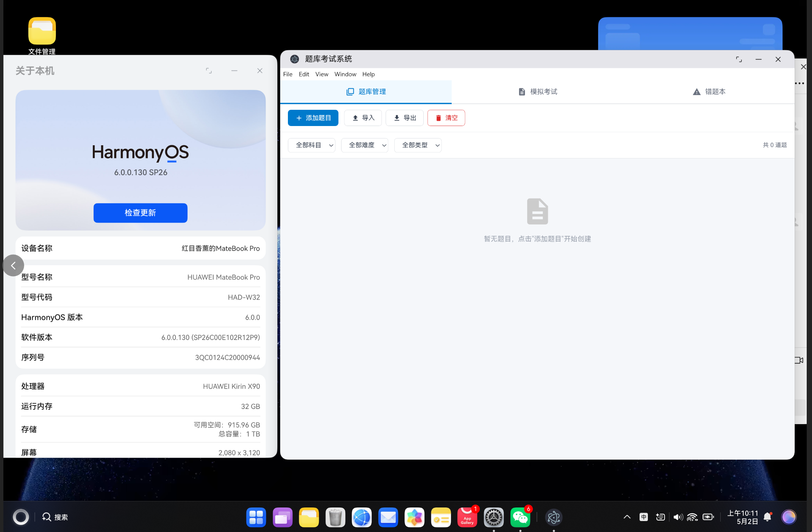
Task: Click the empty-state document icon
Action: [537, 211]
